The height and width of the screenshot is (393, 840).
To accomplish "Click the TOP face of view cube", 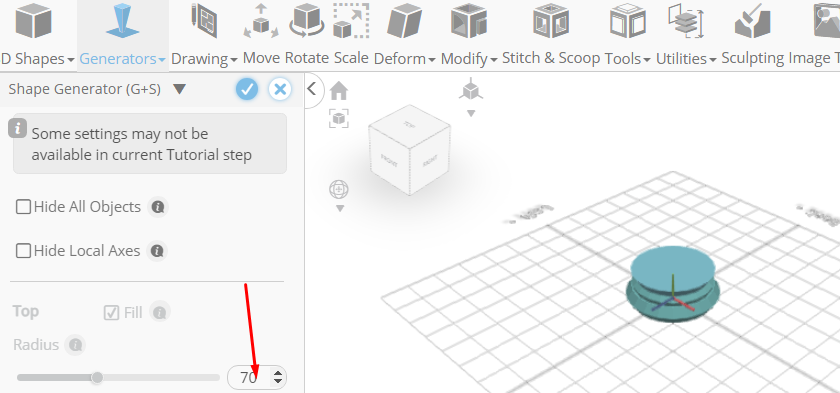I will 410,126.
